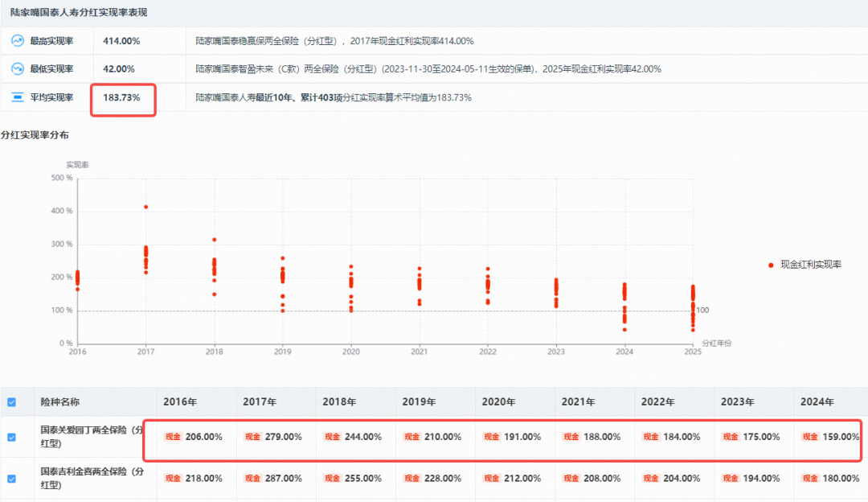Image resolution: width=868 pixels, height=502 pixels.
Task: Click the 陆家嘴国泰人寿分红实现率表现 section title
Action: click(79, 12)
